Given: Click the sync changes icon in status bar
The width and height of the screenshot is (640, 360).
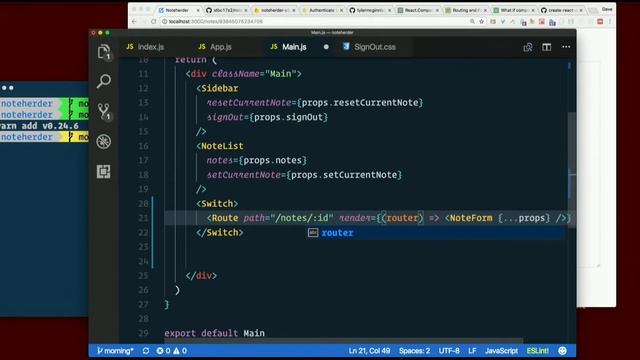Looking at the screenshot, I should pyautogui.click(x=146, y=351).
